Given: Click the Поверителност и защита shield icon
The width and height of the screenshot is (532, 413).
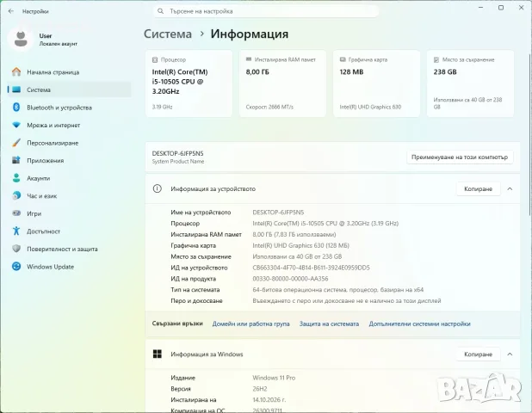Looking at the screenshot, I should [x=16, y=249].
